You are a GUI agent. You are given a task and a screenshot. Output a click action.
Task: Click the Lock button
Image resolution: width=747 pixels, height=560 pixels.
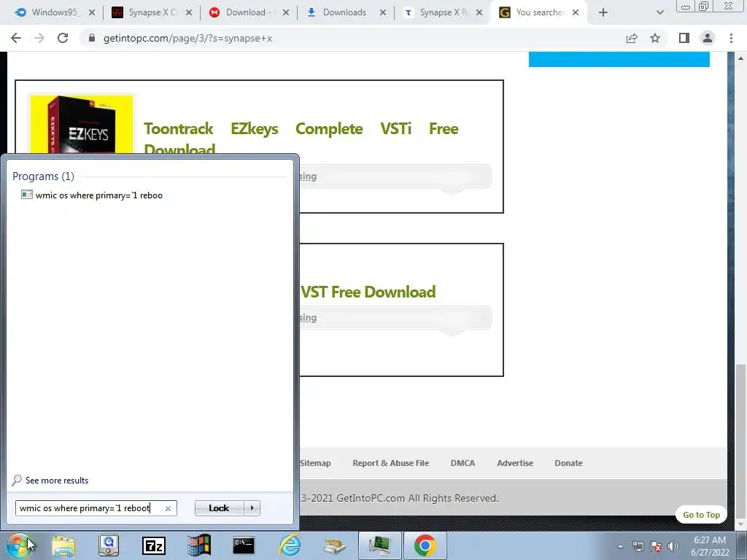click(x=219, y=508)
